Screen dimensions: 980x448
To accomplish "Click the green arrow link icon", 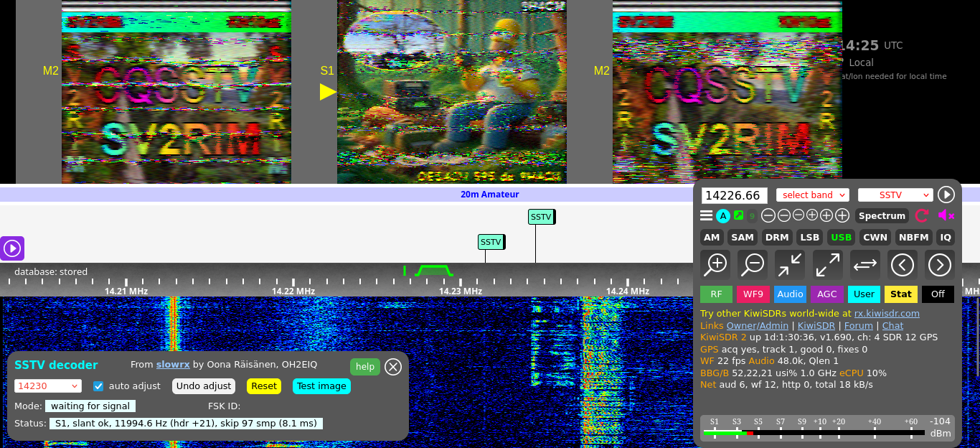I will 738,215.
